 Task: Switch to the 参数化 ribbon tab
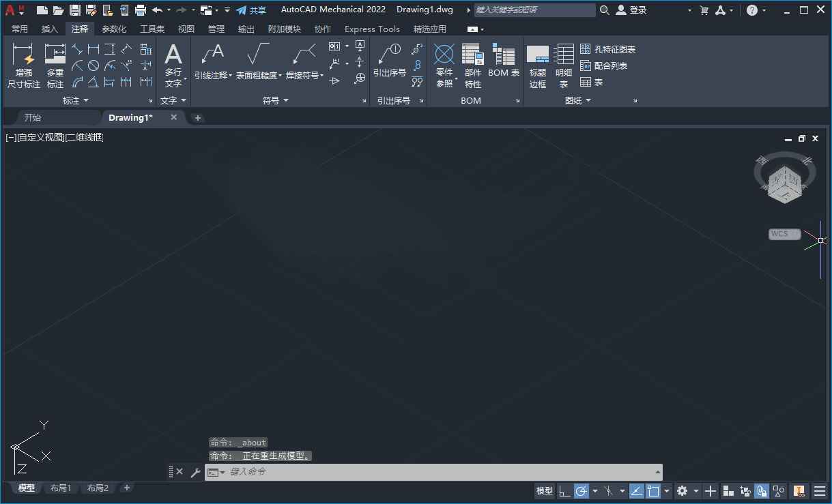click(114, 29)
